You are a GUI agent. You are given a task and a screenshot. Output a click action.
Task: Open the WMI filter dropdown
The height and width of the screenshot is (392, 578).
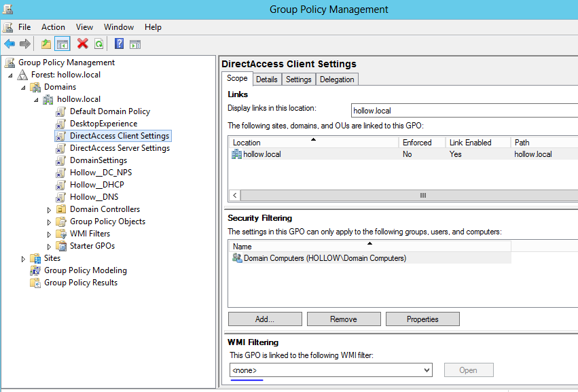pos(427,370)
